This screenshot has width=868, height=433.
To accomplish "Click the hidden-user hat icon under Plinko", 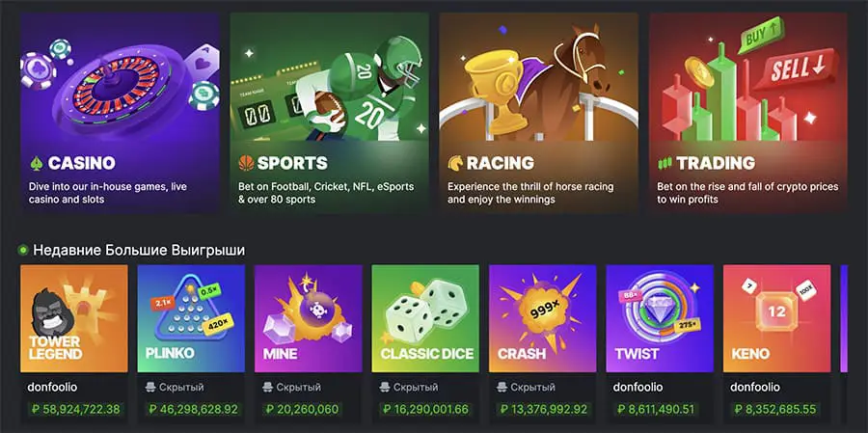I will tap(150, 387).
